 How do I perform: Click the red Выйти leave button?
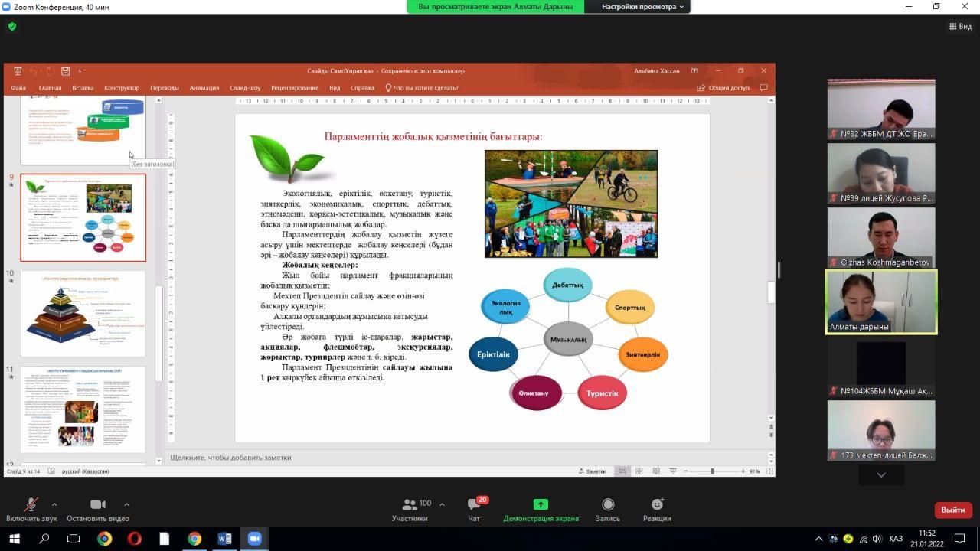(x=952, y=510)
